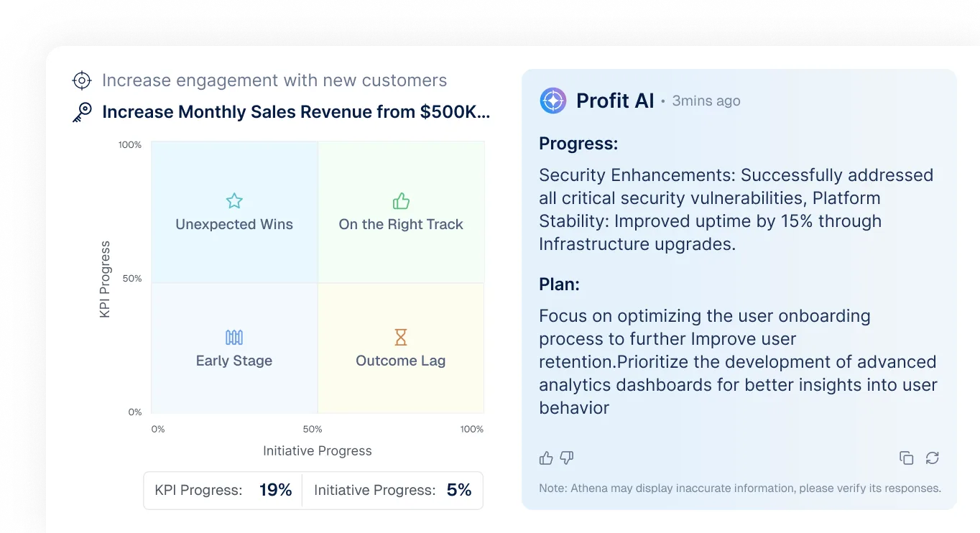Click the key result key icon

(83, 112)
